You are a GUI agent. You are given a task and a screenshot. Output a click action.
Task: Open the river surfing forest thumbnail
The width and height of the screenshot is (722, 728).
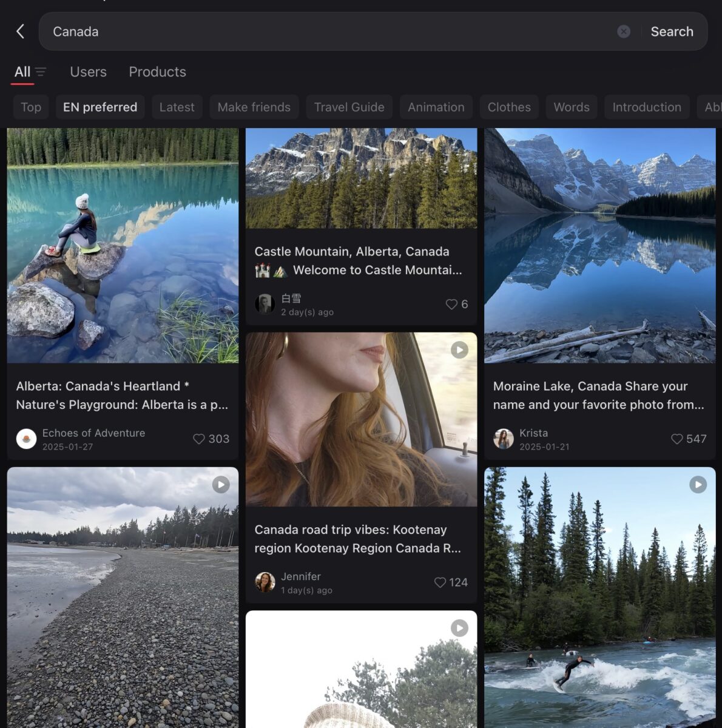599,597
